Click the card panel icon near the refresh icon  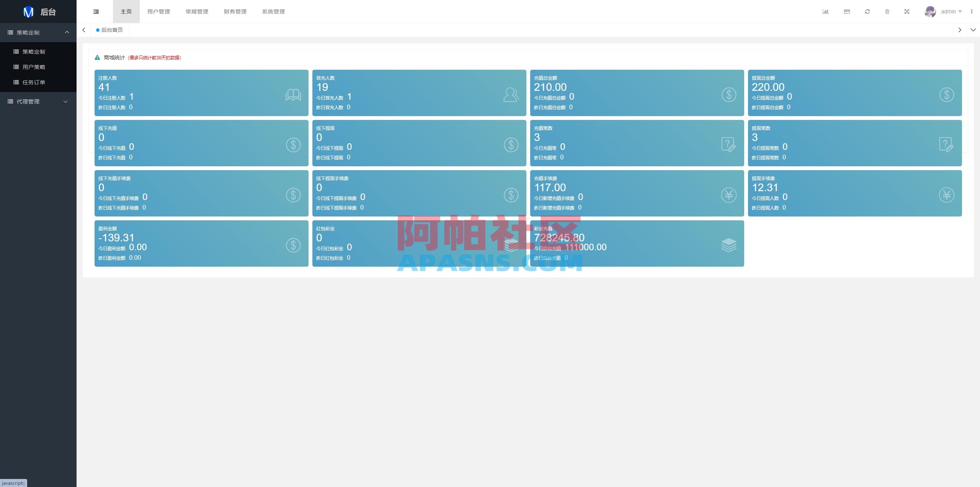846,11
